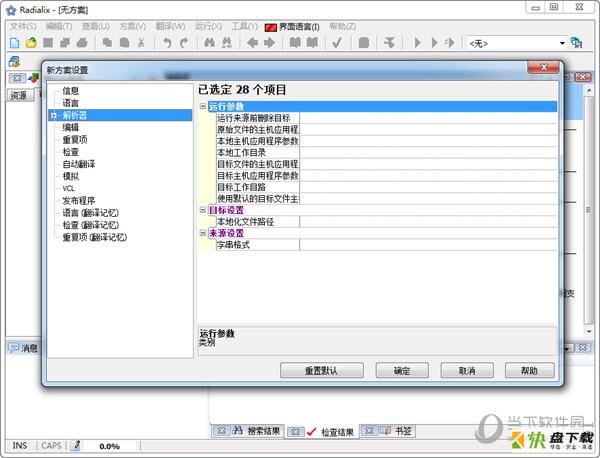The image size is (600, 458).
Task: Click the Redo arrow icon
Action: click(x=184, y=42)
